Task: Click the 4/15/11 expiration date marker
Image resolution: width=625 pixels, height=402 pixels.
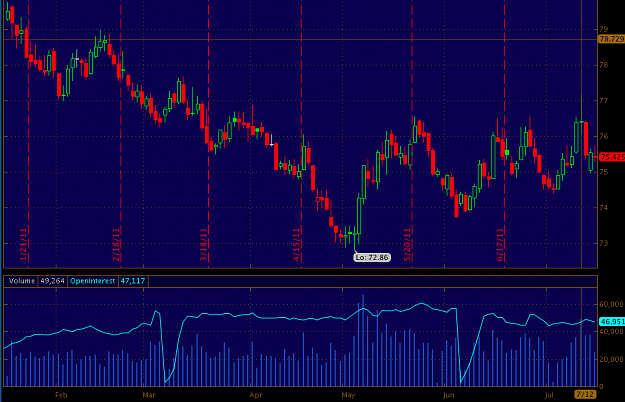Action: (x=296, y=245)
